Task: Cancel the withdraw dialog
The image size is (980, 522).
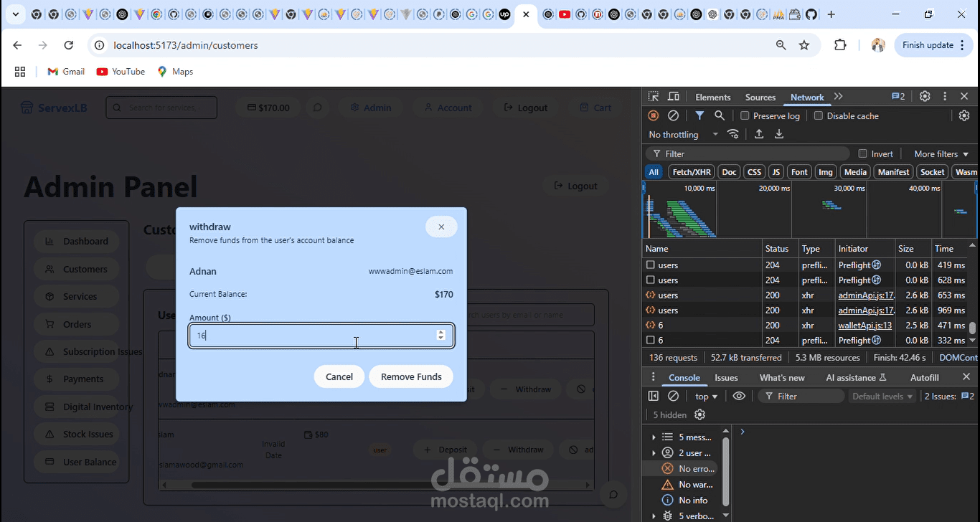Action: pos(339,376)
